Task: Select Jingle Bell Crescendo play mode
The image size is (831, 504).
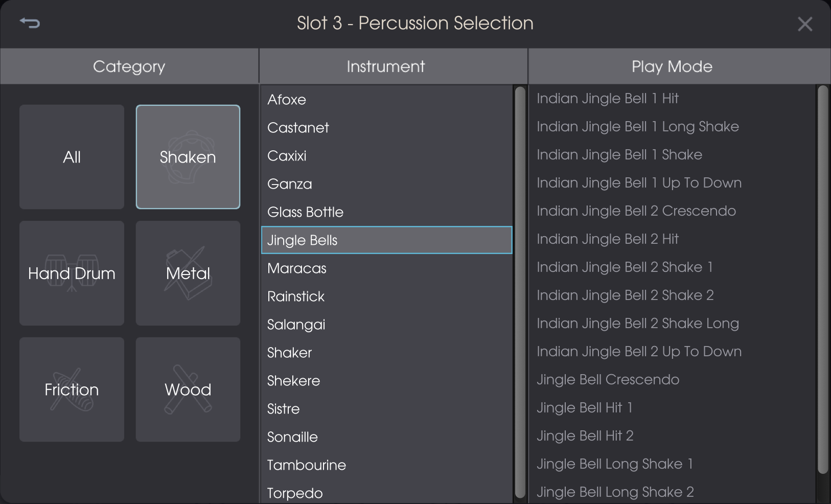Action: click(x=608, y=380)
